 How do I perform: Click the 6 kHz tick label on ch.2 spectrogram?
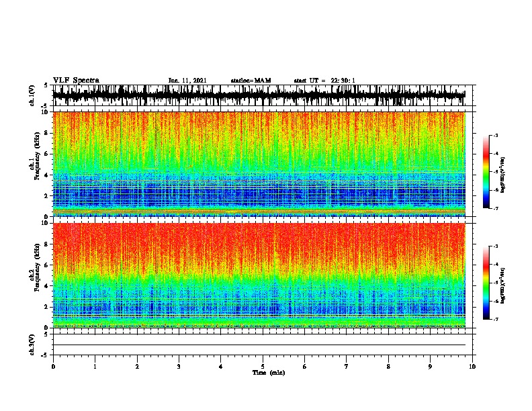point(46,265)
